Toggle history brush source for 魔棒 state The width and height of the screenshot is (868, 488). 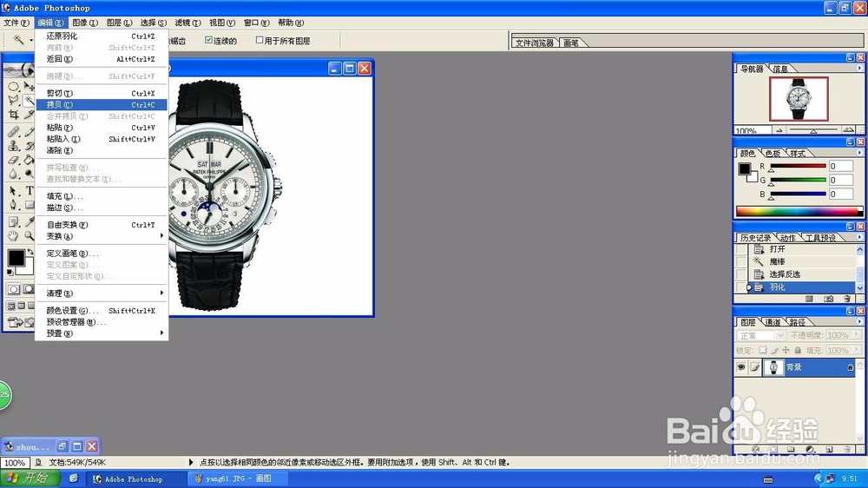pos(741,261)
